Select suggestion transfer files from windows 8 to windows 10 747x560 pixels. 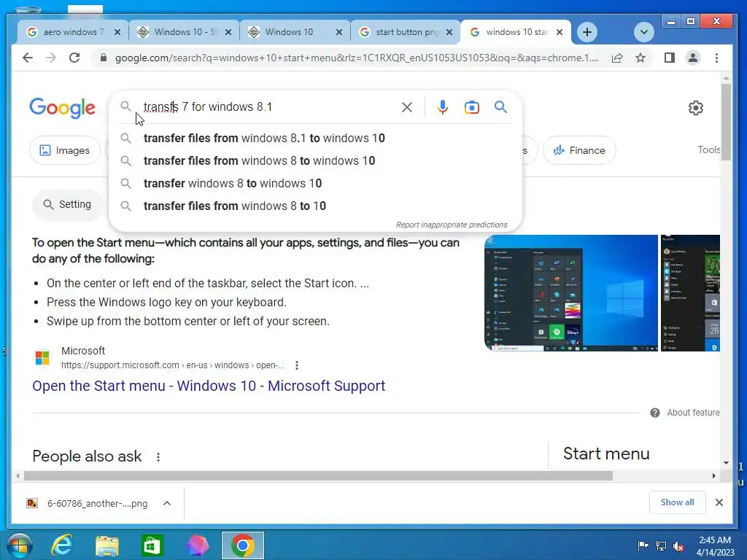tap(315, 161)
